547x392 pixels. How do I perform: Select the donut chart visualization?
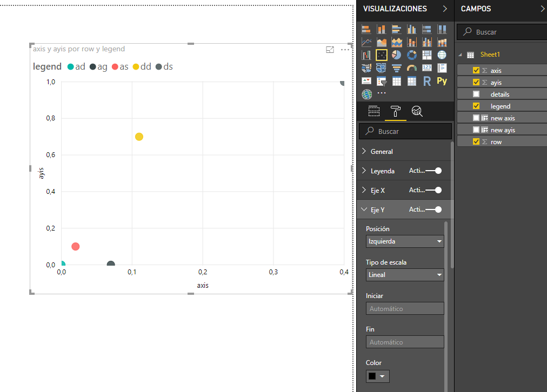click(x=412, y=55)
